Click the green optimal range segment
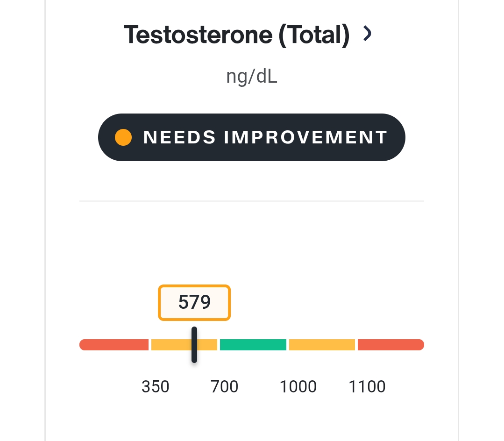 (x=253, y=345)
